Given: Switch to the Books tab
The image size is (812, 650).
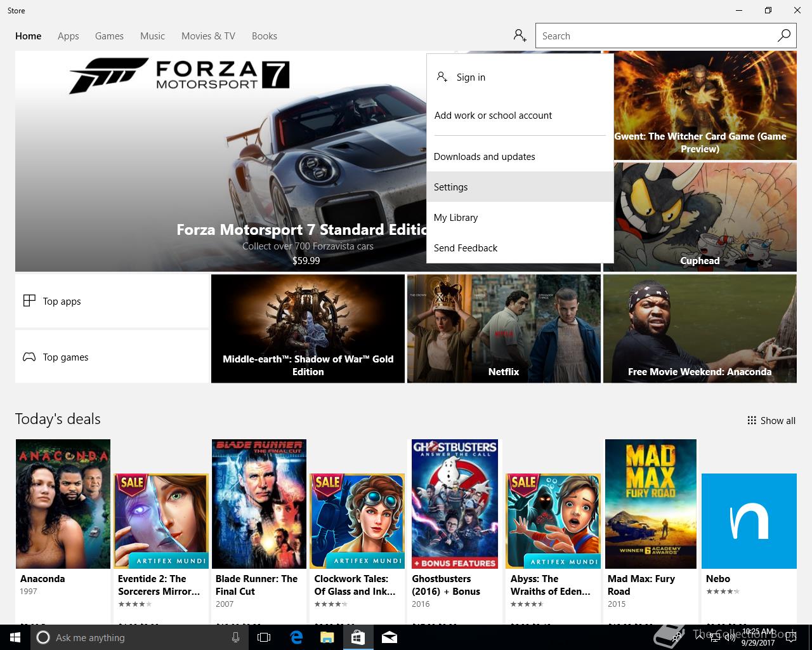Looking at the screenshot, I should (264, 36).
